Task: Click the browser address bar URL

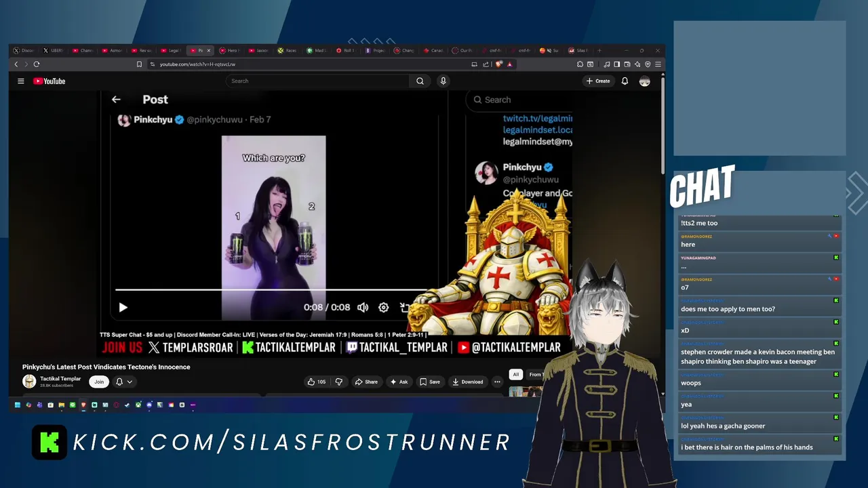Action: click(197, 64)
